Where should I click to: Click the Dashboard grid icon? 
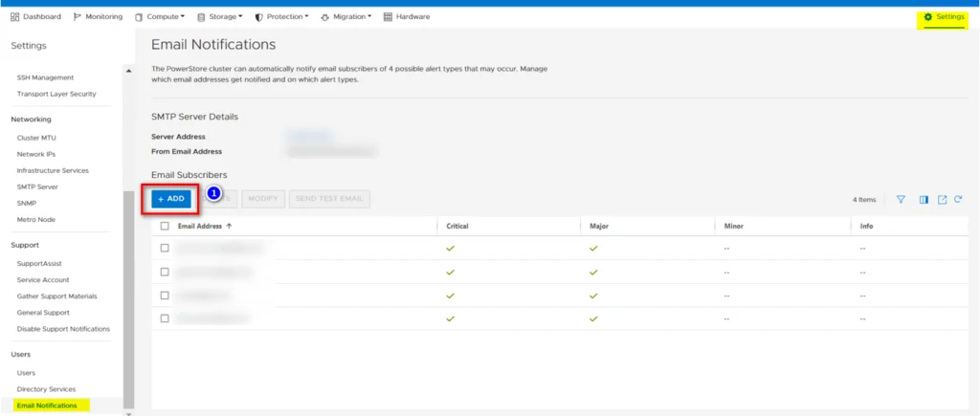[15, 17]
